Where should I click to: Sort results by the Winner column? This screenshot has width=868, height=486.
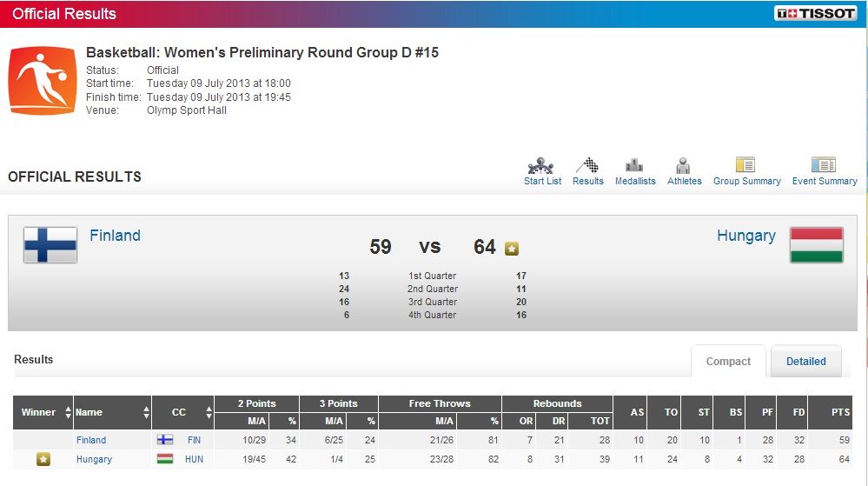click(69, 412)
